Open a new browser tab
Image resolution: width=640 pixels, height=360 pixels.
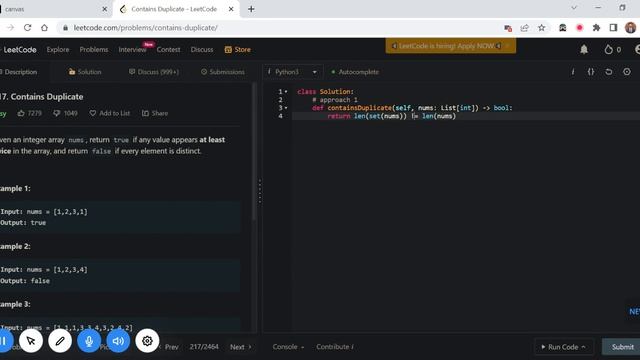[x=251, y=9]
